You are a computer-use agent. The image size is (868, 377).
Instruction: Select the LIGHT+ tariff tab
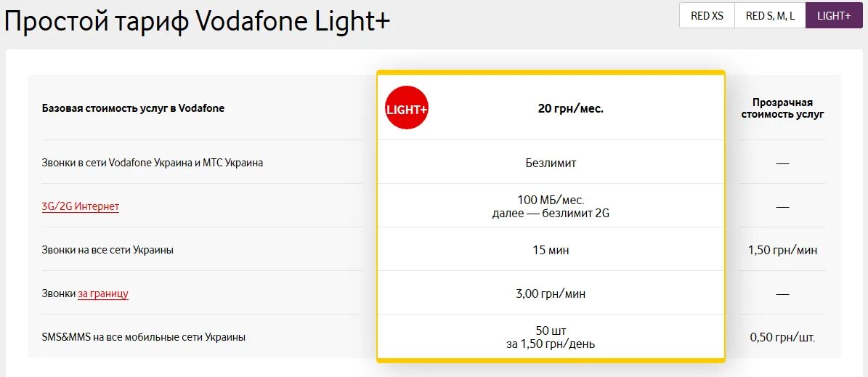(833, 15)
